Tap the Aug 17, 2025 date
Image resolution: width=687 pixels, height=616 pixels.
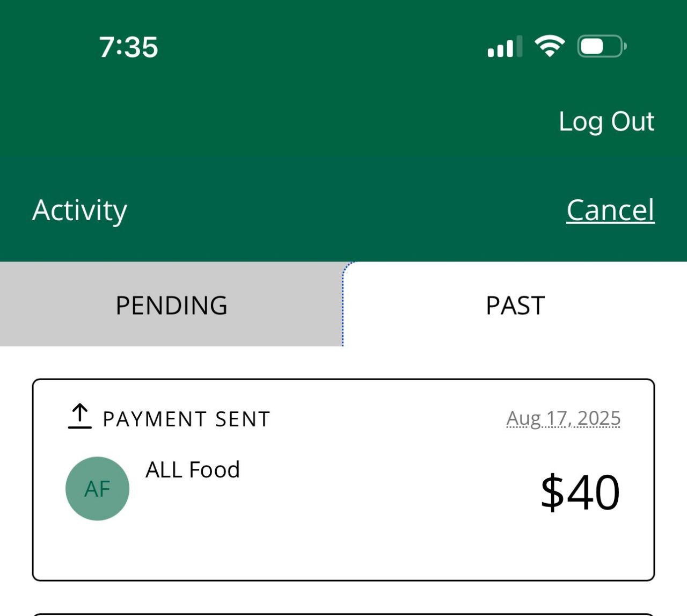click(563, 418)
